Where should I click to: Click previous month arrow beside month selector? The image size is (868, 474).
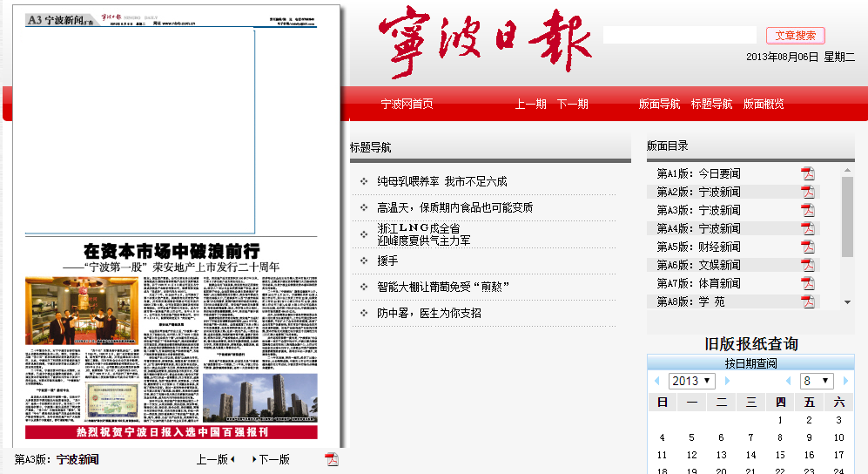789,382
